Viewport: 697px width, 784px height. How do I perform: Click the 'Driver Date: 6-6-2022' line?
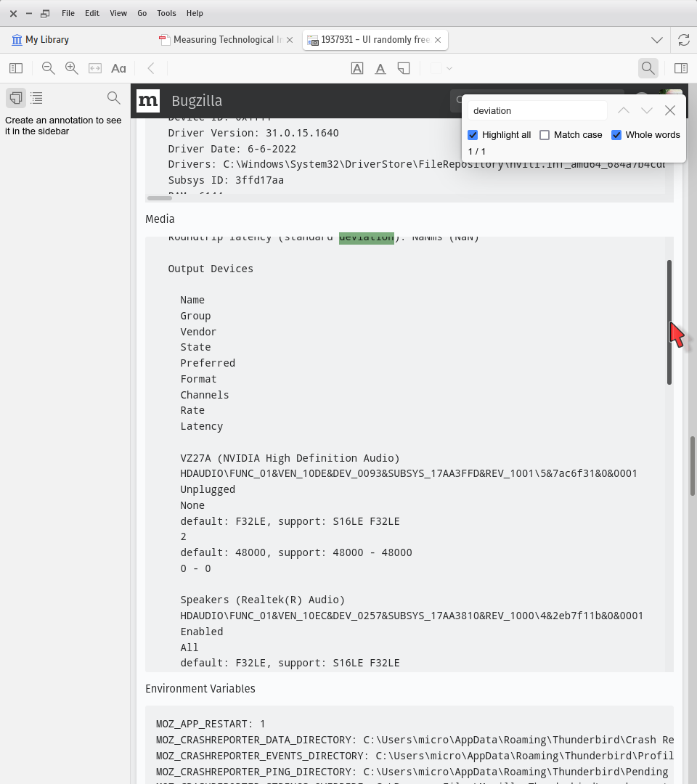(x=232, y=149)
